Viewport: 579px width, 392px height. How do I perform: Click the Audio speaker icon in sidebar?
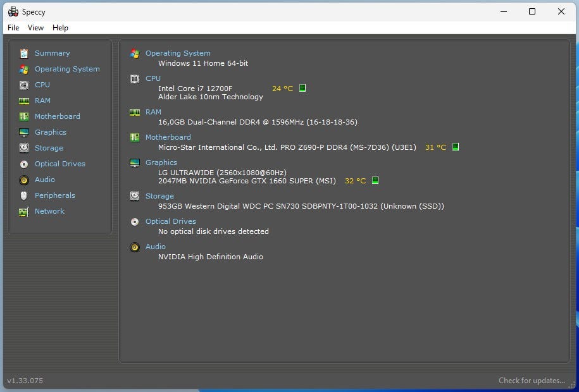24,180
